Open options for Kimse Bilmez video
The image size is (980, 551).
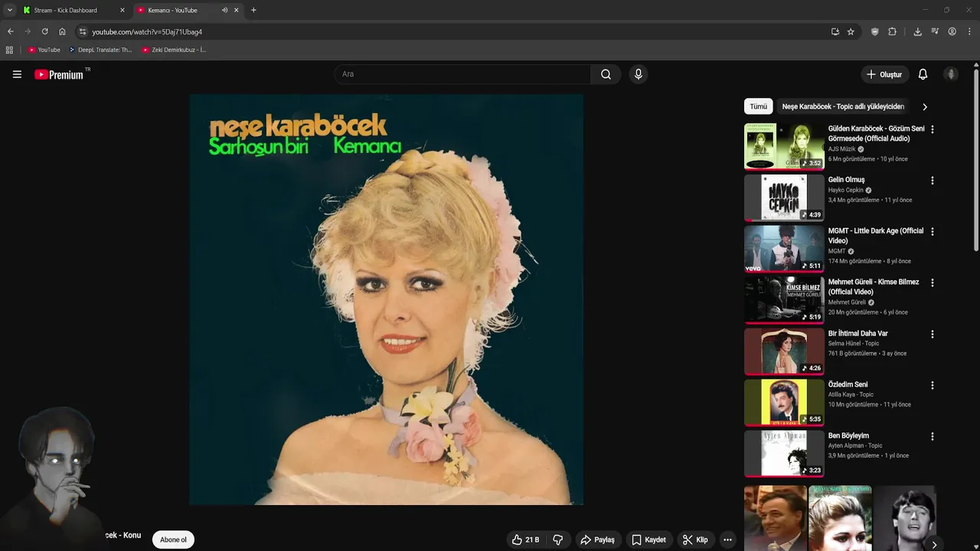click(x=932, y=282)
